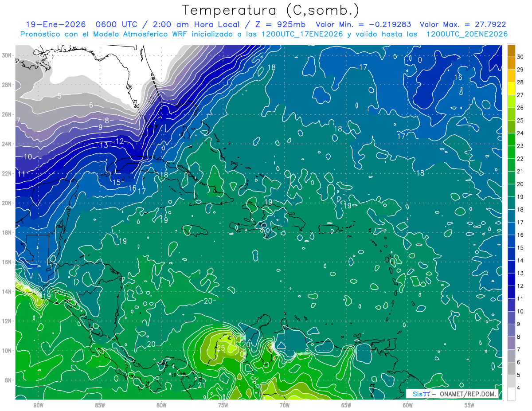532x411 pixels.
Task: Click the "30N" latitude axis label
Action: 7,55
